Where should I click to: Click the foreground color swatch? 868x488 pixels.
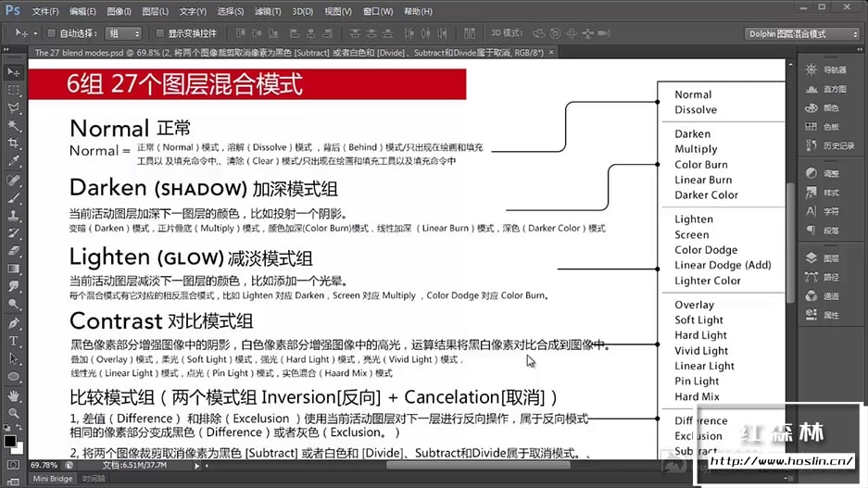tap(10, 441)
